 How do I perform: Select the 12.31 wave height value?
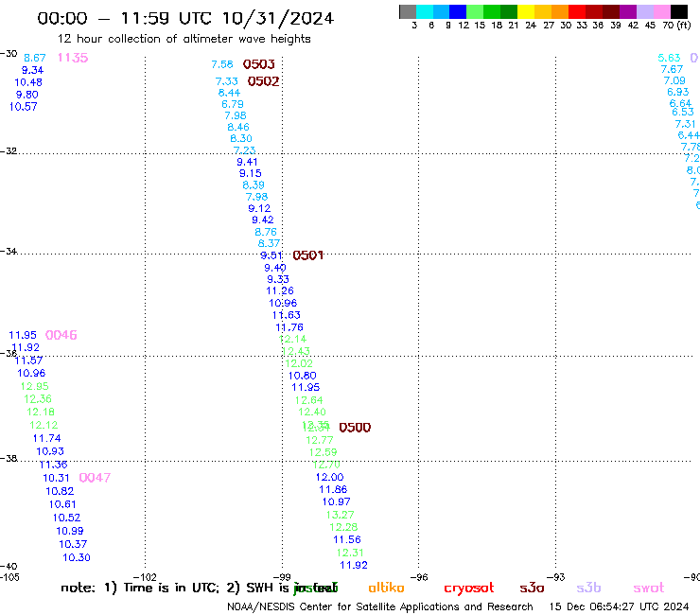pos(350,553)
